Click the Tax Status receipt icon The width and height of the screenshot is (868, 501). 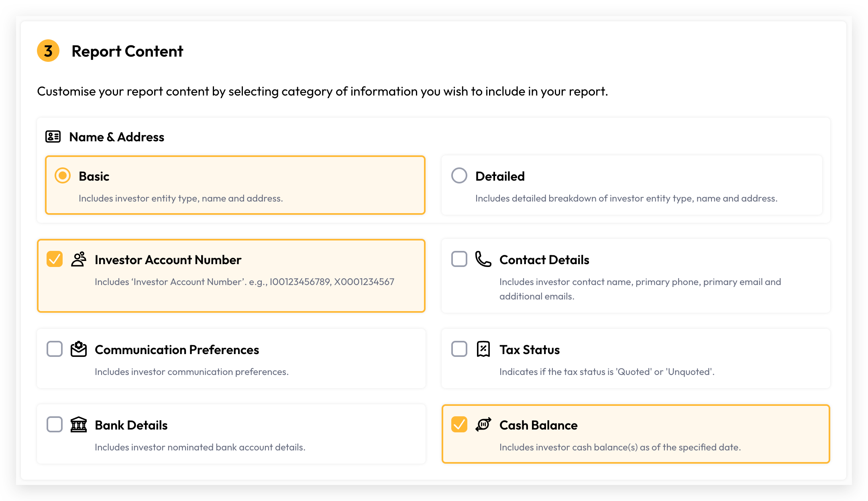(x=483, y=349)
